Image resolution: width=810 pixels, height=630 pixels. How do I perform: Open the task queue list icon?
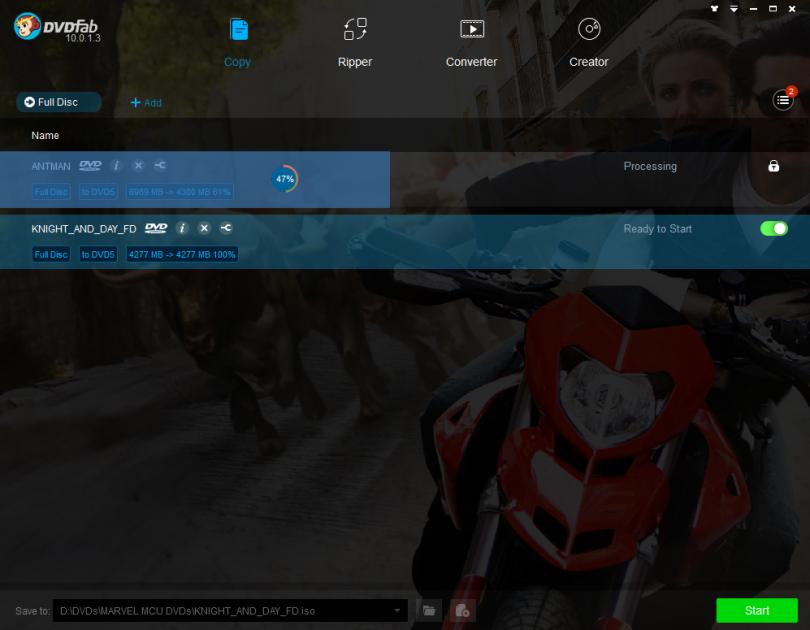point(783,100)
